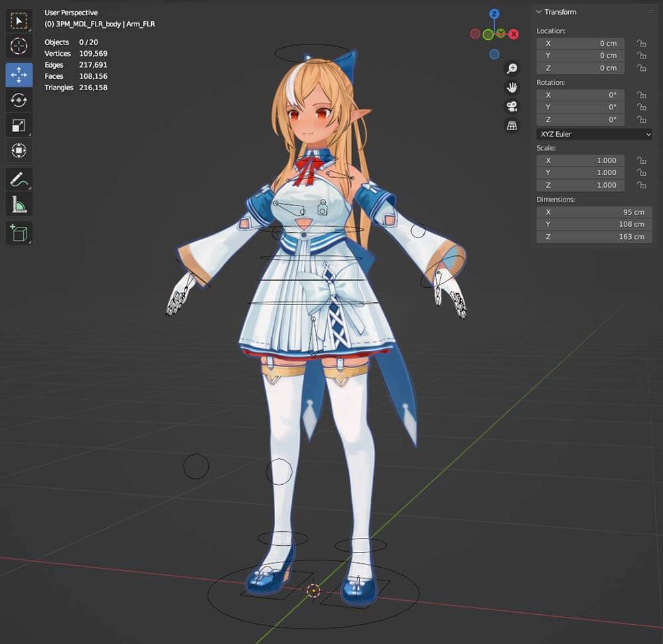Switch to the Rotate tool
The image size is (663, 644).
(x=19, y=100)
